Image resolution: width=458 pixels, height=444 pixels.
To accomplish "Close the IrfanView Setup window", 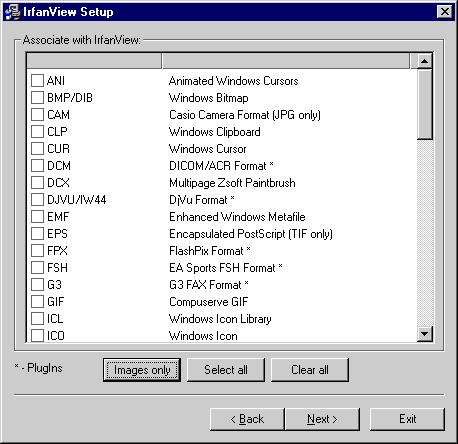I will tap(445, 12).
